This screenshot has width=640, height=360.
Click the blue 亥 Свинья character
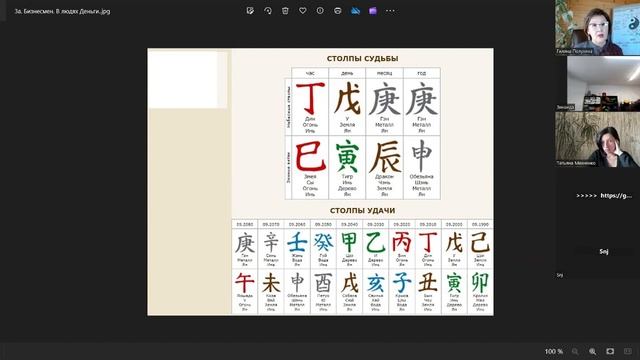pos(376,282)
